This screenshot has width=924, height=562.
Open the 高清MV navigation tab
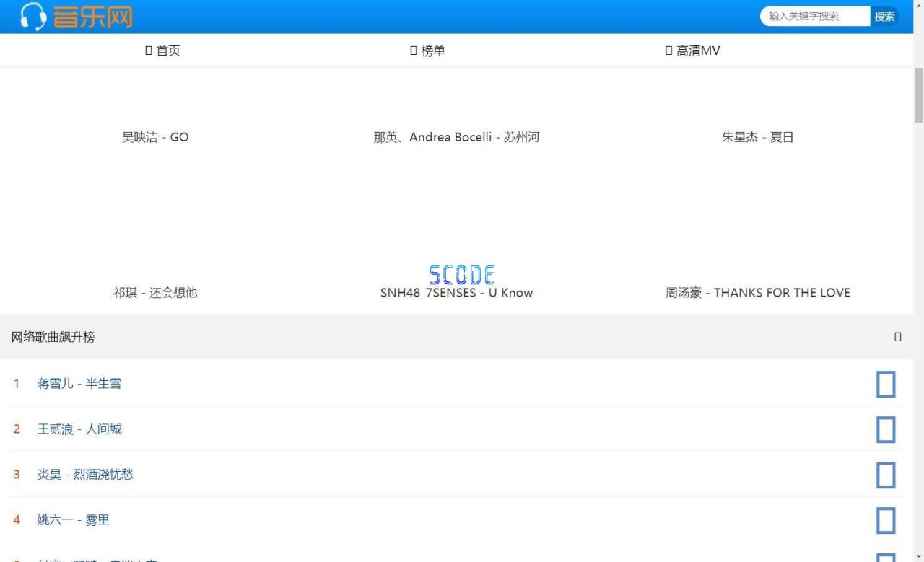692,51
